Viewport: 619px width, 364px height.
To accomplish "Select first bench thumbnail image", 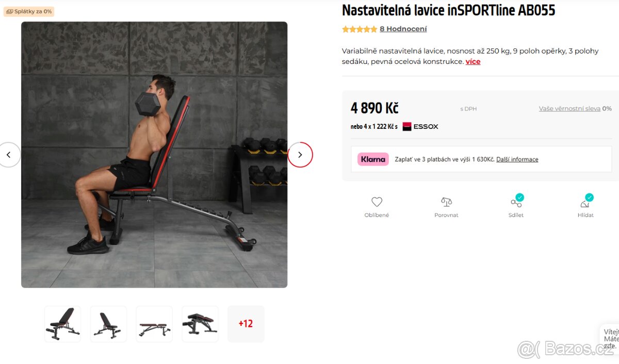I will 63,324.
